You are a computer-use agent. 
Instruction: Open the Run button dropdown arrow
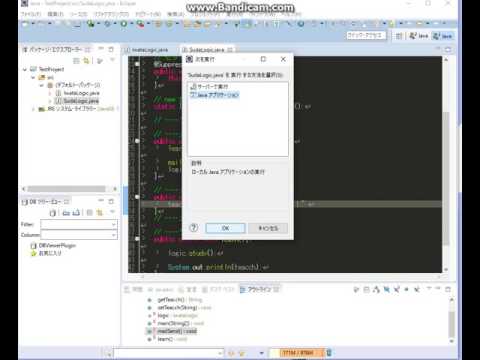pyautogui.click(x=132, y=24)
